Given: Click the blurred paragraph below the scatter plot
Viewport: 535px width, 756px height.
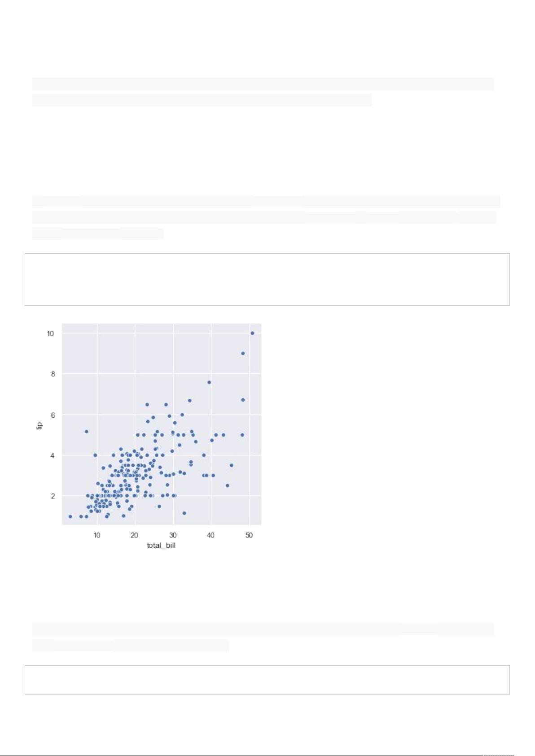Looking at the screenshot, I should [263, 637].
